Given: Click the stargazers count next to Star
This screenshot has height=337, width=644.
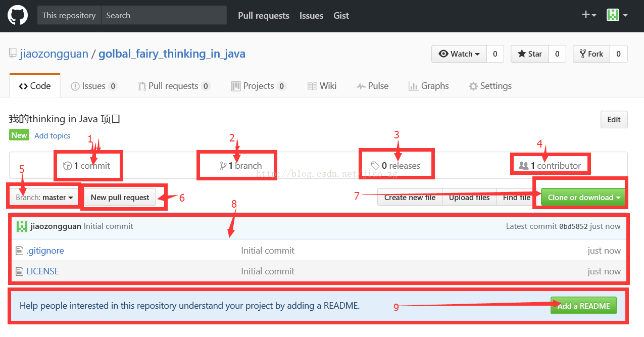Looking at the screenshot, I should (557, 54).
